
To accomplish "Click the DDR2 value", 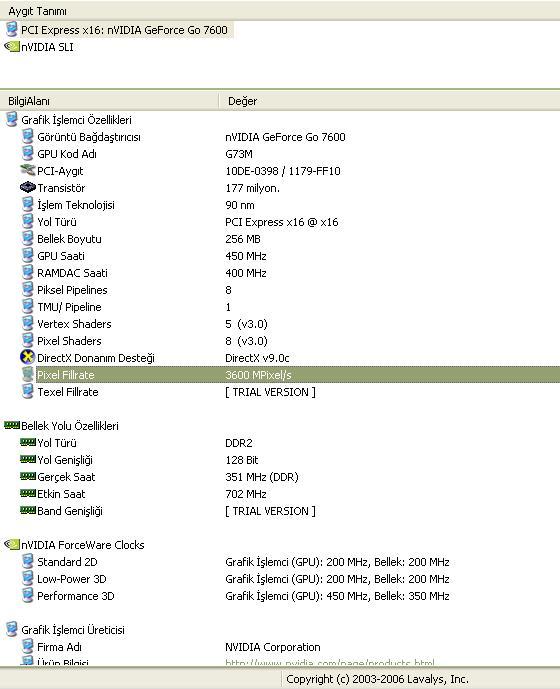I will (x=239, y=443).
